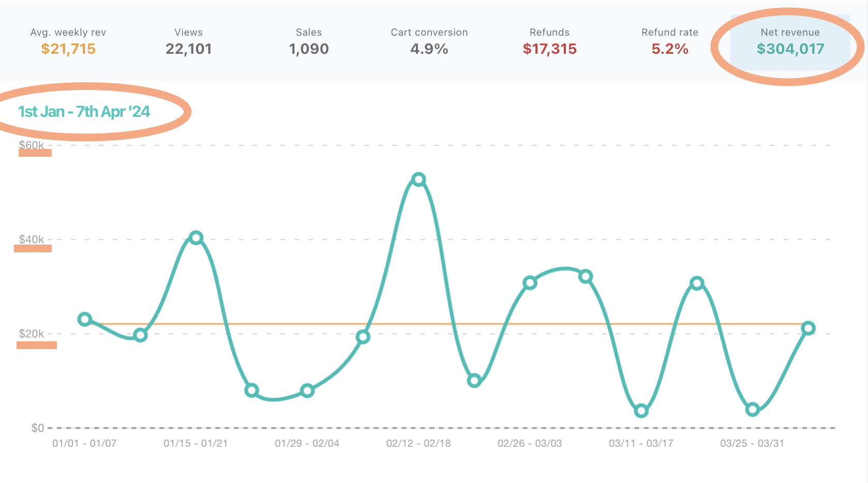
Task: Inspect the low data point for 03/11 - 03/17
Action: tap(641, 411)
